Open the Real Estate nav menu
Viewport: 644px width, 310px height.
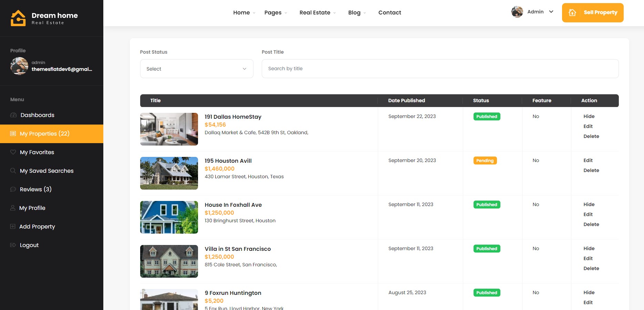pos(315,12)
